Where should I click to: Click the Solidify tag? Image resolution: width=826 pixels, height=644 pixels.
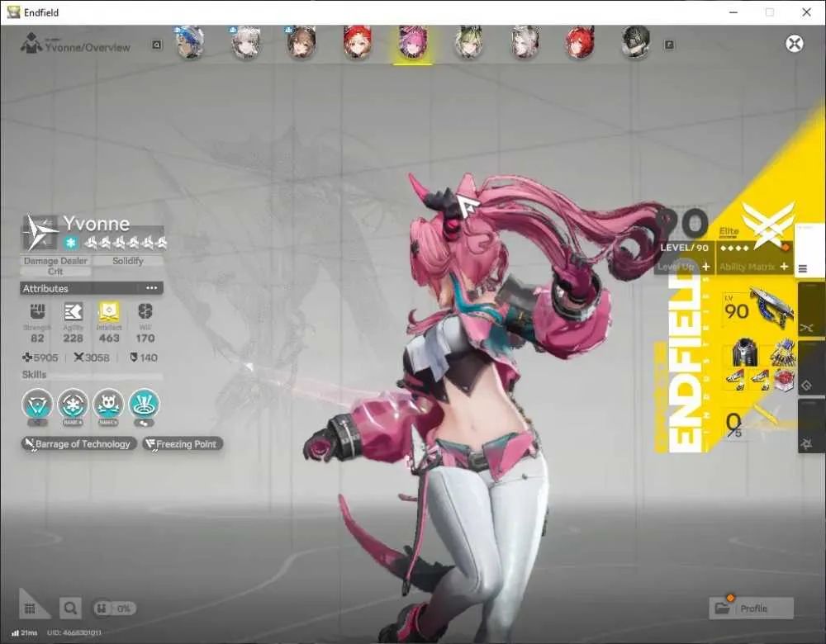(x=127, y=261)
